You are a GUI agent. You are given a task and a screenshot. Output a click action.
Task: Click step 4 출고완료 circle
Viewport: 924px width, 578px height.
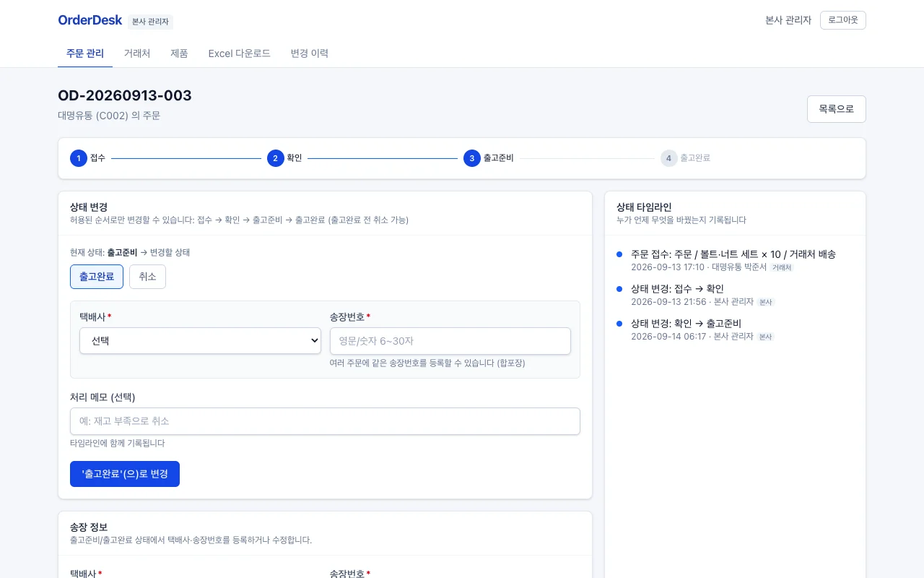(x=668, y=158)
